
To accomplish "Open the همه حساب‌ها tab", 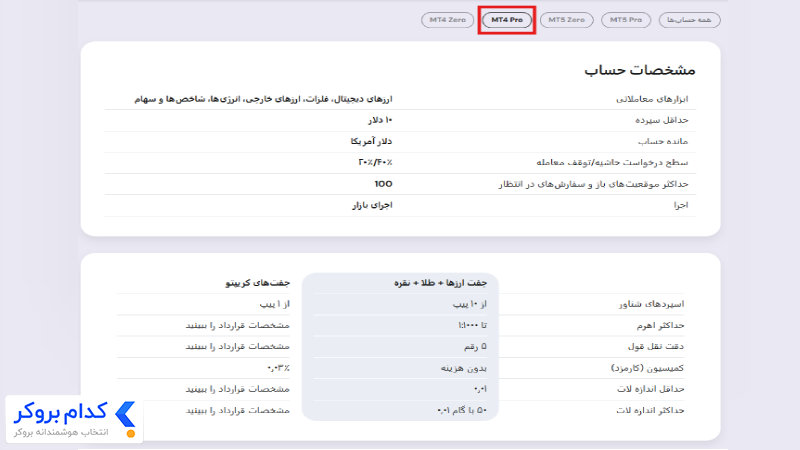I will point(689,20).
